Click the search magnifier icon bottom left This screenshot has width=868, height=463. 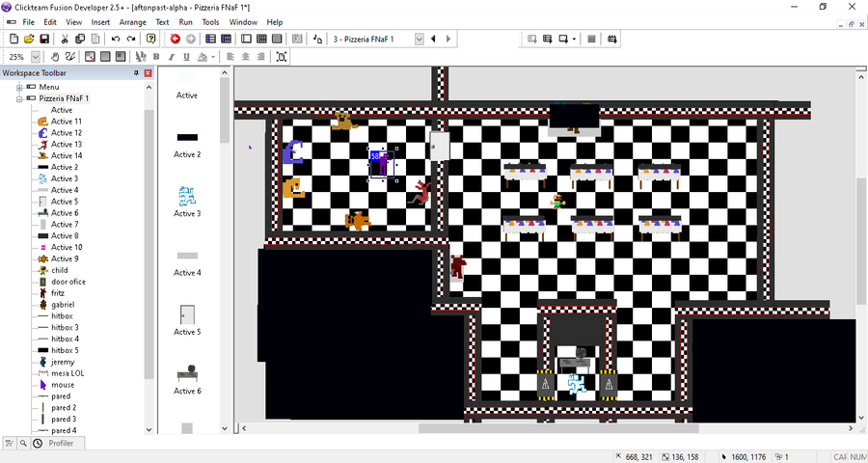23,443
